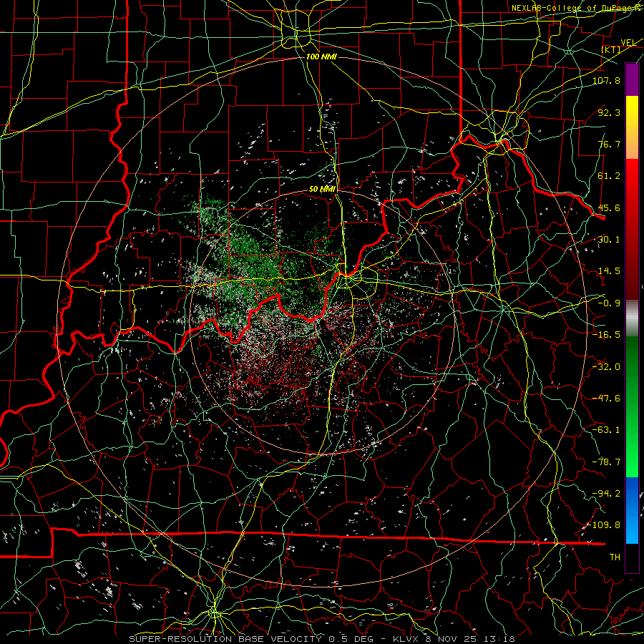Select the -109.8 velocity scale value
Viewport: 644px width, 644px height.
[603, 525]
